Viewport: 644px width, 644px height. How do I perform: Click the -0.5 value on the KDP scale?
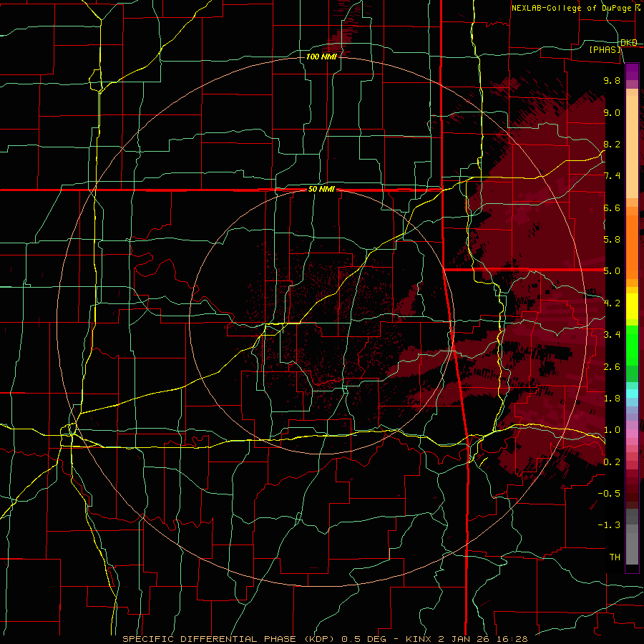click(609, 494)
